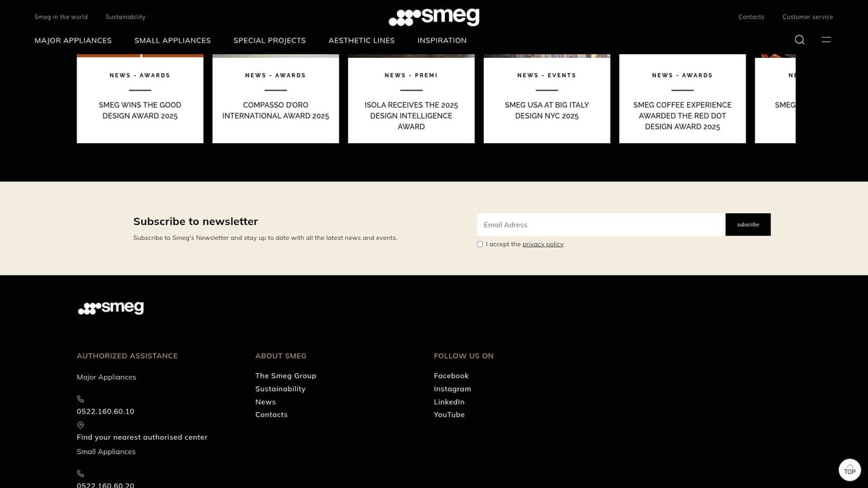Click the TOP scroll-up button
Image resolution: width=868 pixels, height=488 pixels.
coord(849,469)
